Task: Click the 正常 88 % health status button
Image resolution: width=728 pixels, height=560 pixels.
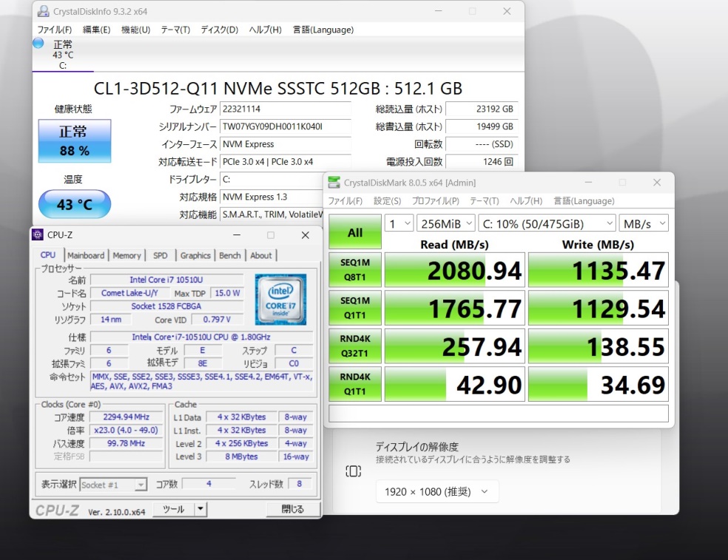Action: [x=74, y=141]
